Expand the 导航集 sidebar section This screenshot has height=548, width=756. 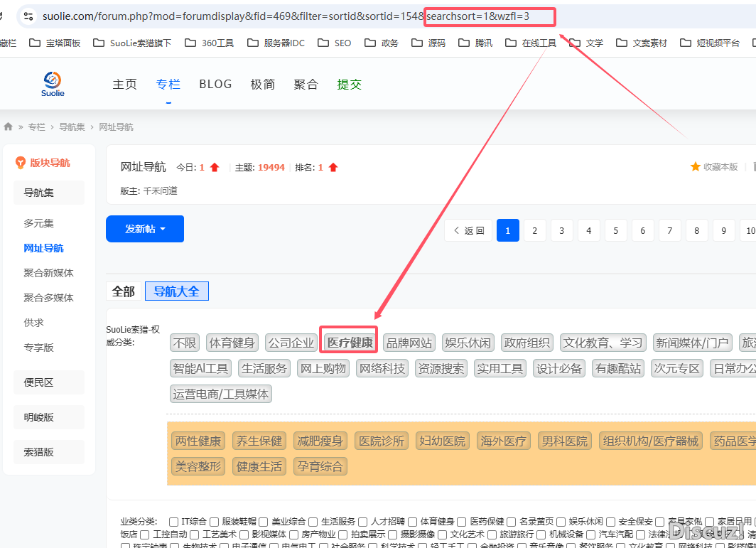pos(48,193)
